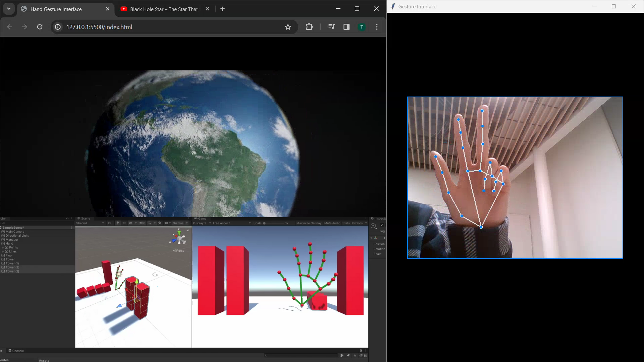This screenshot has width=644, height=362.
Task: Toggle the 2D view button in Scene
Action: 110,223
